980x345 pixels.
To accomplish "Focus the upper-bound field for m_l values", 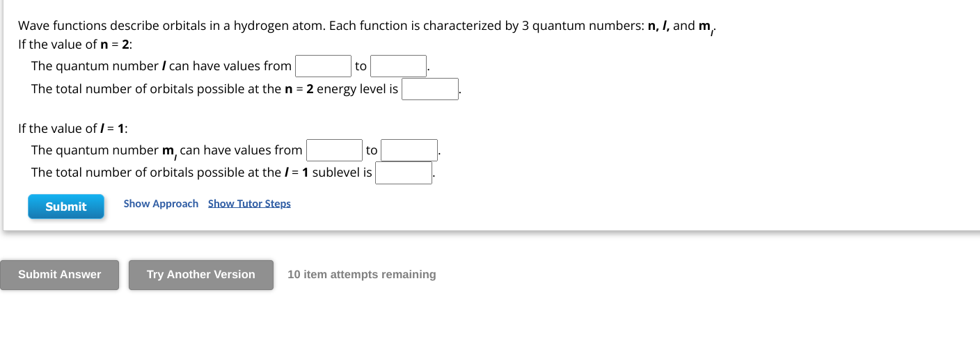I will tap(409, 150).
